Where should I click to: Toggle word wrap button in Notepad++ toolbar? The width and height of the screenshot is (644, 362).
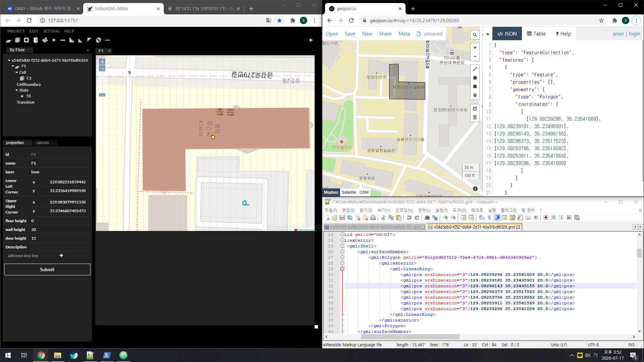point(482,218)
